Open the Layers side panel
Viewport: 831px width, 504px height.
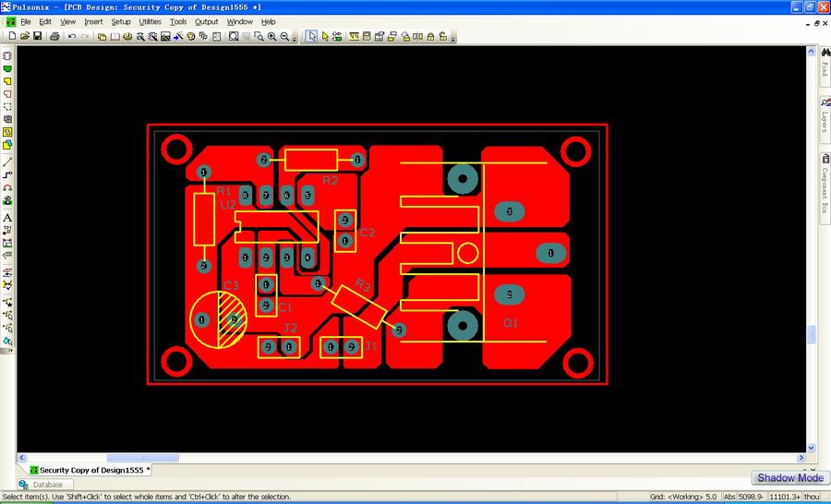point(825,114)
